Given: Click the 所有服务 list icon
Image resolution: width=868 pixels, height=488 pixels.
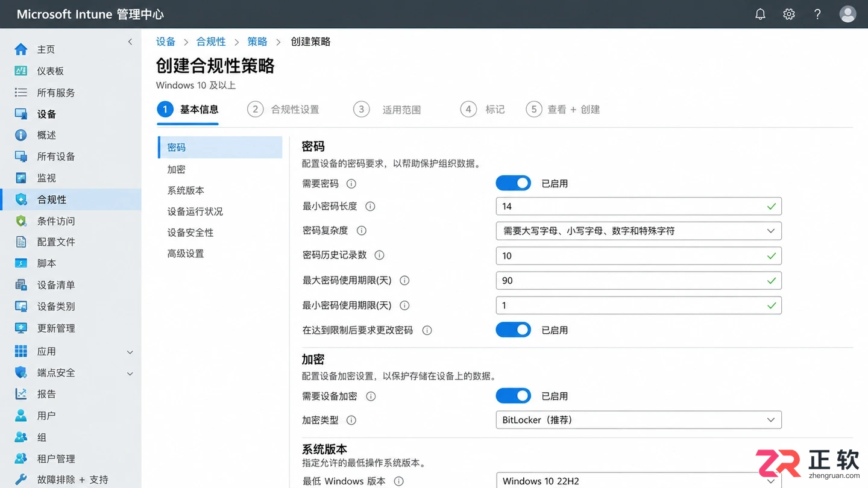Looking at the screenshot, I should tap(21, 92).
